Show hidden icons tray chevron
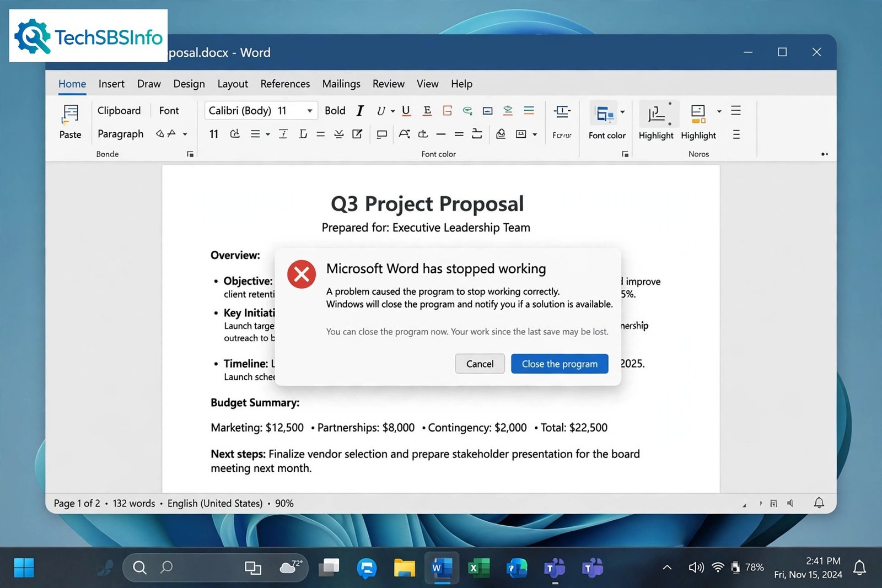This screenshot has height=588, width=882. [x=667, y=568]
